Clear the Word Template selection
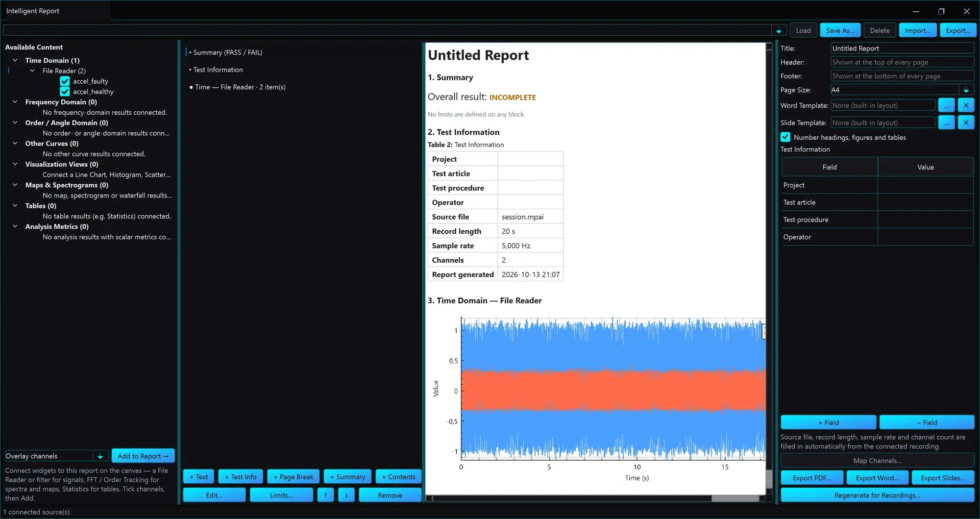This screenshot has height=519, width=980. [966, 105]
